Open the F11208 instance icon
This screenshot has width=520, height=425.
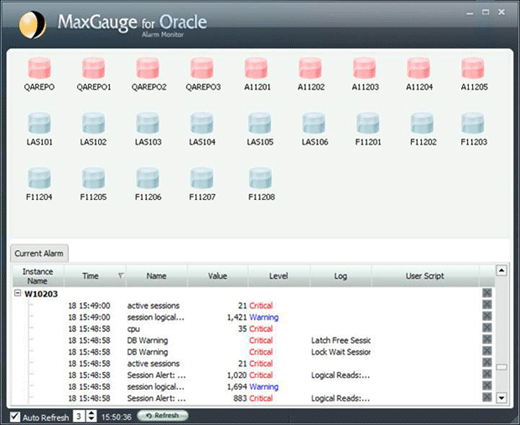click(x=260, y=178)
